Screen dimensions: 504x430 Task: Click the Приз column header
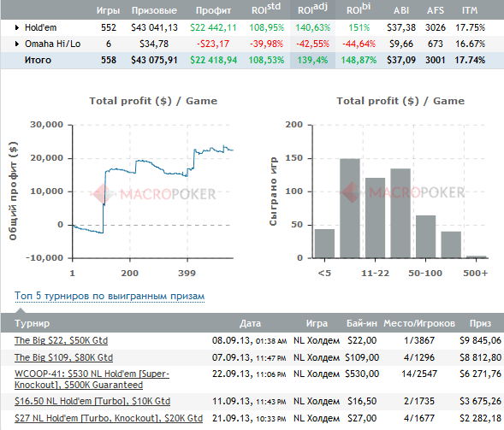tap(480, 323)
